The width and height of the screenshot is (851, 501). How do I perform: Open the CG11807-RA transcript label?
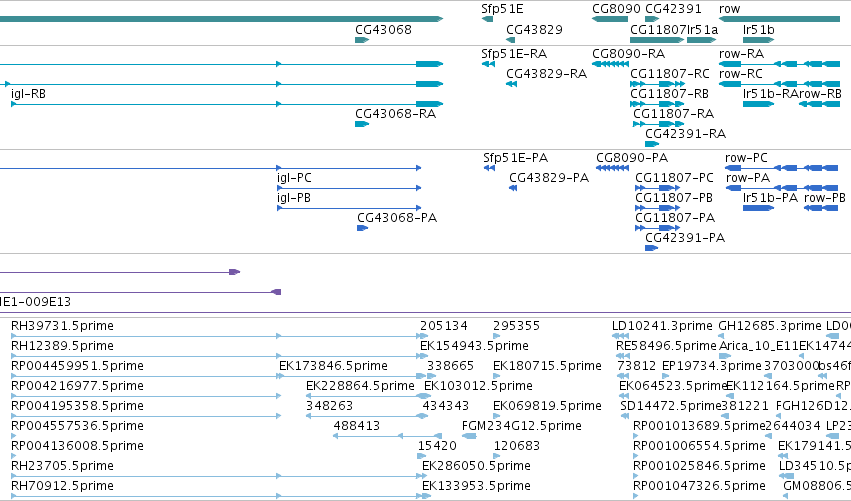point(674,114)
